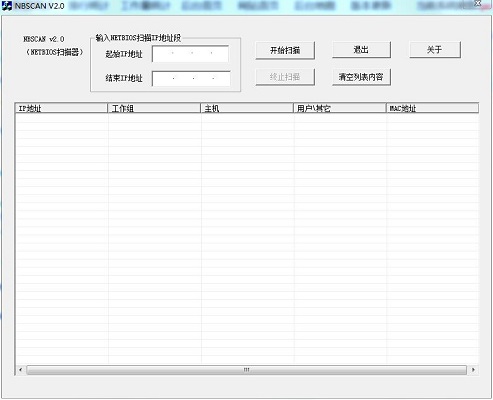
Task: Select the last octet of 起始IP地址 field
Action: [x=220, y=54]
